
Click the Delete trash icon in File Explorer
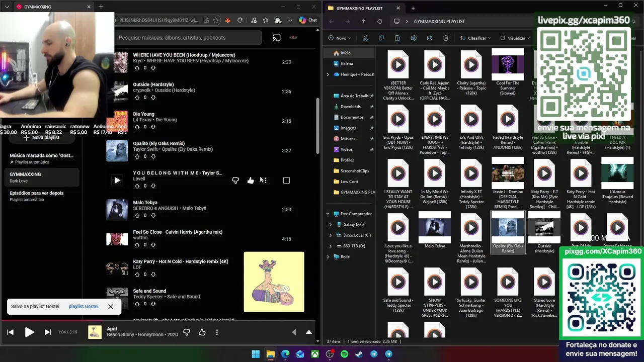tap(445, 38)
